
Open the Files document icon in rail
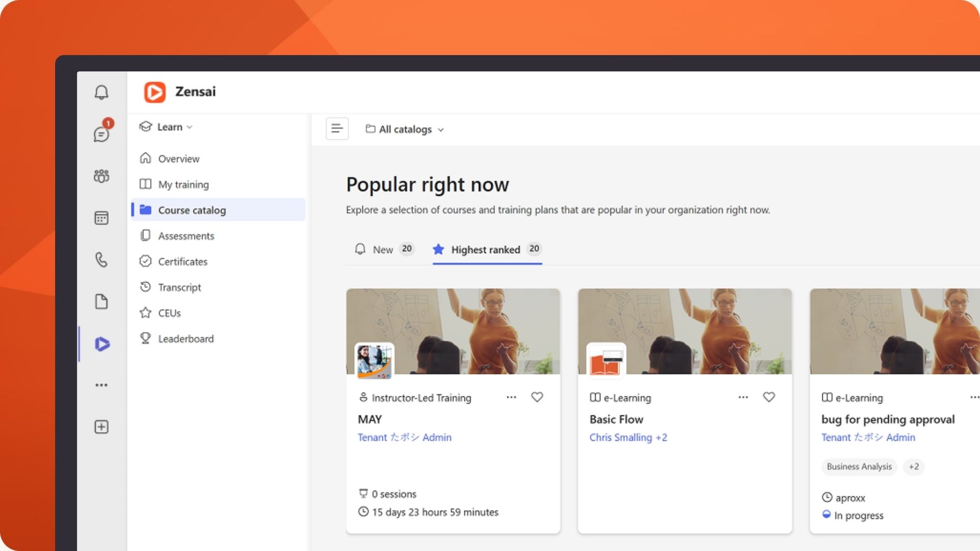pyautogui.click(x=102, y=302)
